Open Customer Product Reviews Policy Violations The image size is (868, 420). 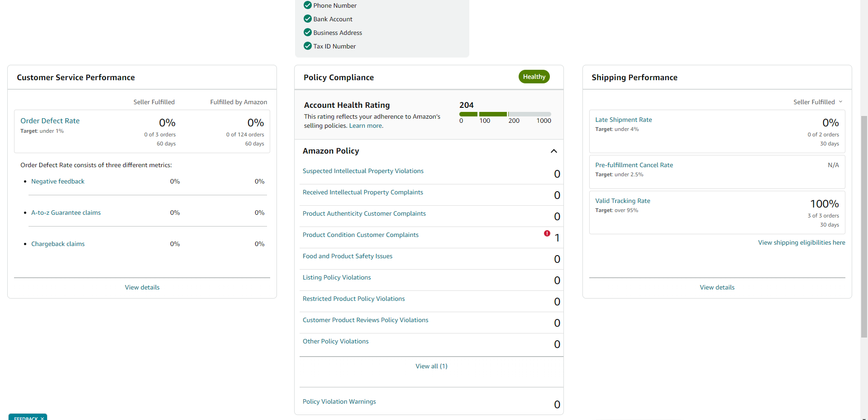coord(366,320)
